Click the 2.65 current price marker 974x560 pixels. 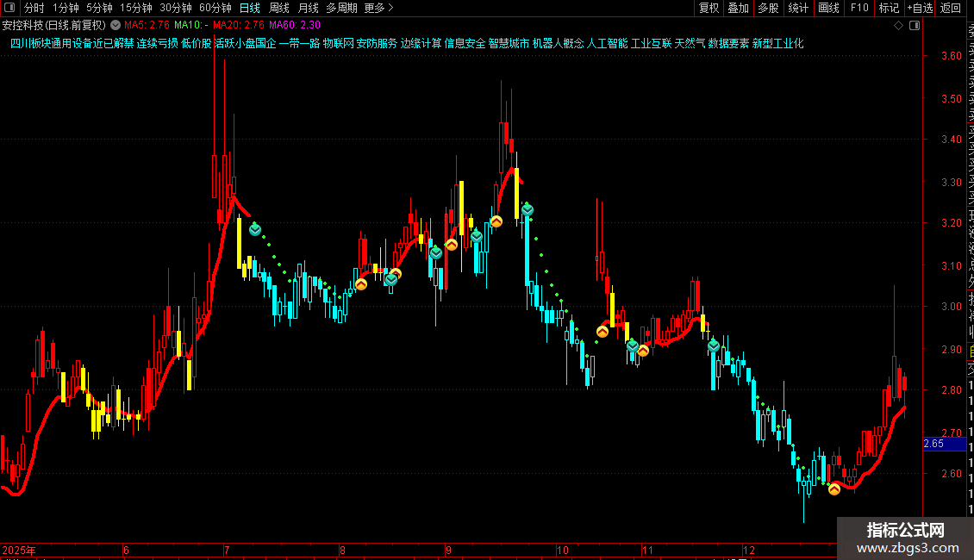[x=944, y=444]
